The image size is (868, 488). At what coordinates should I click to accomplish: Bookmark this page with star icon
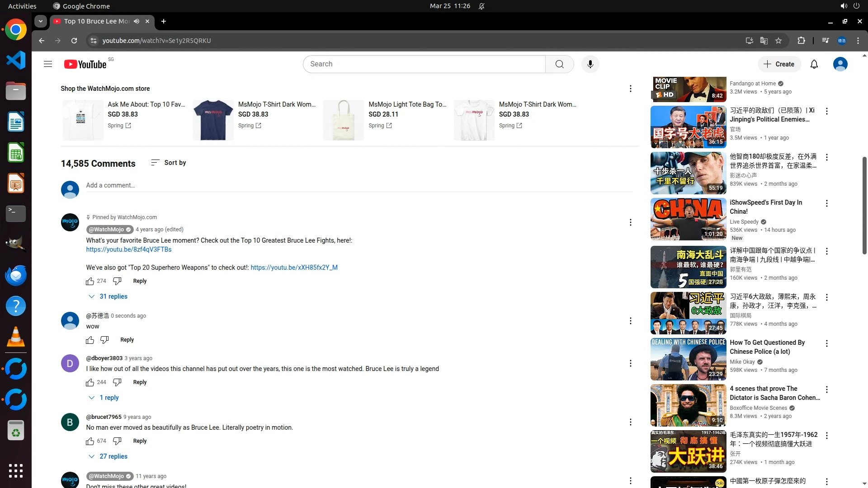pyautogui.click(x=778, y=41)
